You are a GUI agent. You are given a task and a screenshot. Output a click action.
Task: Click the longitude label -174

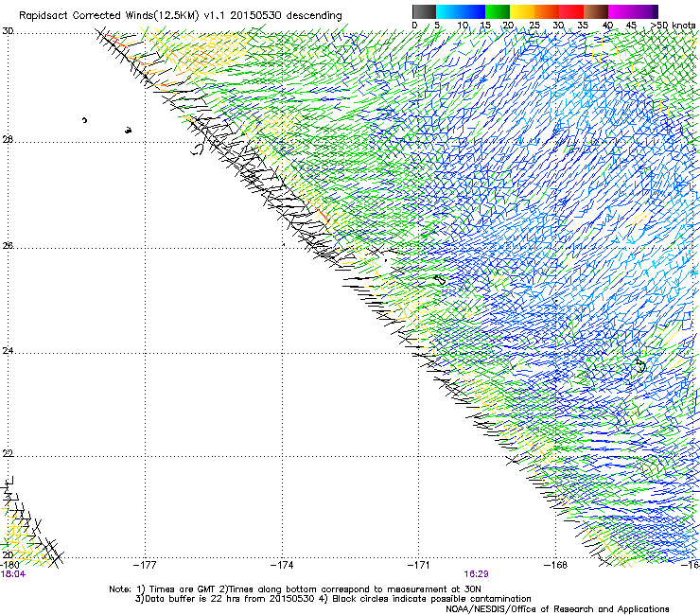tap(282, 565)
